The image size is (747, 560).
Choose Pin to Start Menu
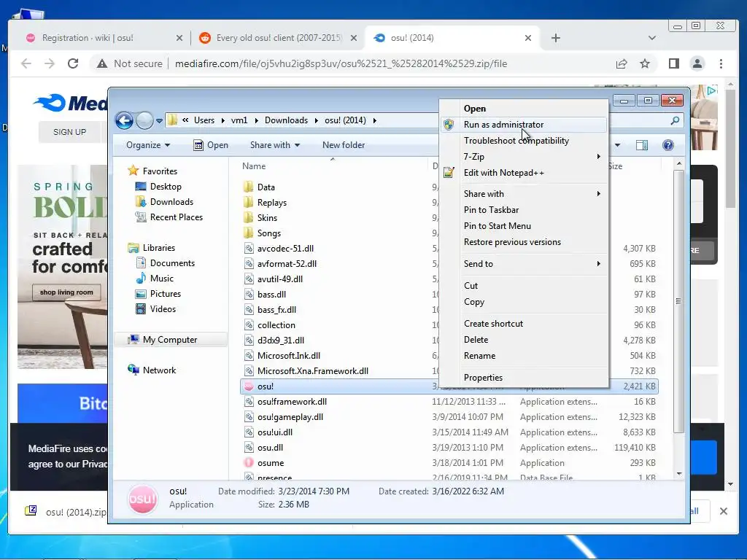pos(498,226)
